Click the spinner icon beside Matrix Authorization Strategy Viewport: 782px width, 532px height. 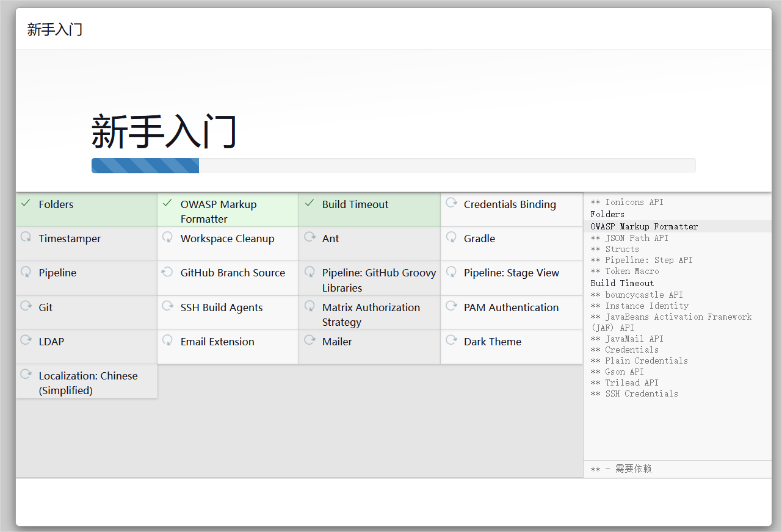pyautogui.click(x=310, y=306)
